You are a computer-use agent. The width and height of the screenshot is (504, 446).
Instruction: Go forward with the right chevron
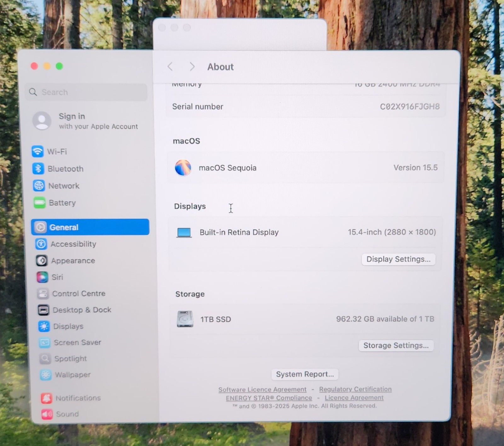pos(192,67)
